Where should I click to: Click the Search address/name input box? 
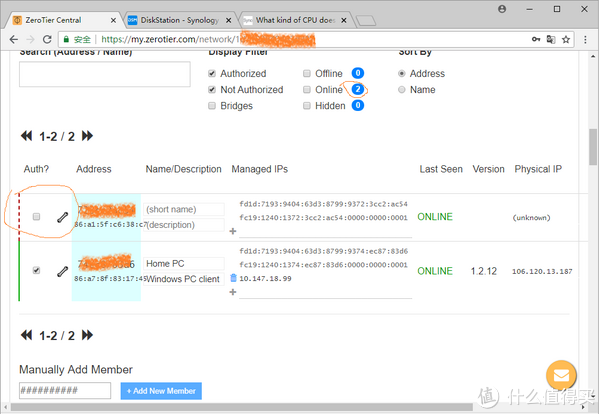click(105, 74)
